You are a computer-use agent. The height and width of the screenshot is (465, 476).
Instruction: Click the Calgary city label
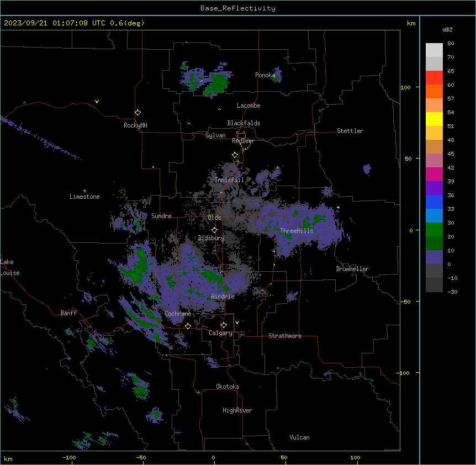click(220, 333)
